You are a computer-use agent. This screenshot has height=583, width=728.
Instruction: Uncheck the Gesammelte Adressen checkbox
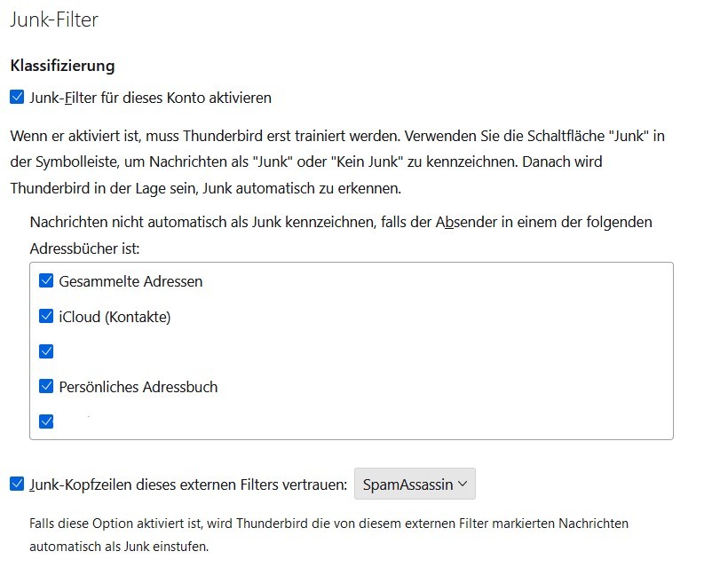point(47,281)
